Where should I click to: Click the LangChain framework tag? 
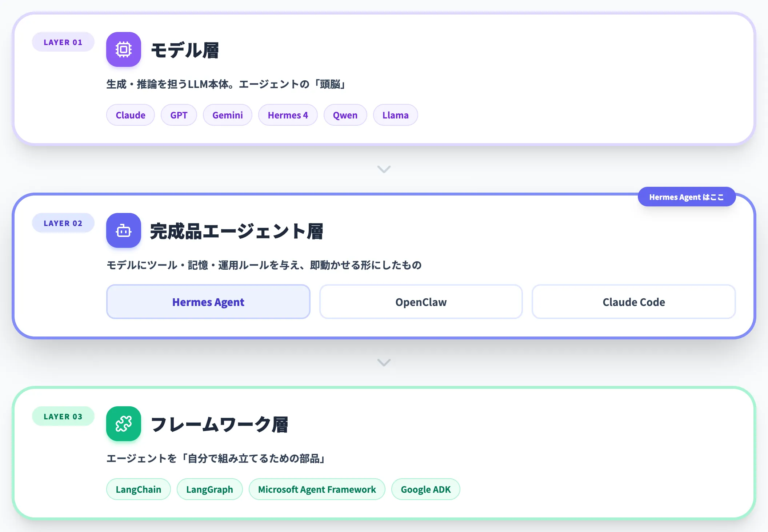click(139, 489)
